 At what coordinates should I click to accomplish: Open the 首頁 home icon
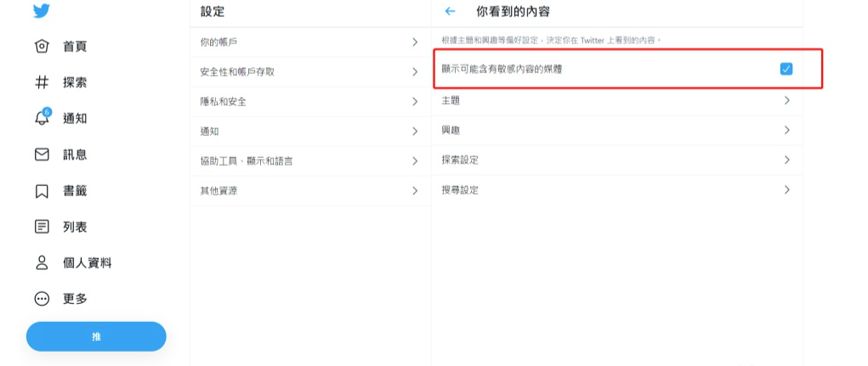tap(42, 47)
